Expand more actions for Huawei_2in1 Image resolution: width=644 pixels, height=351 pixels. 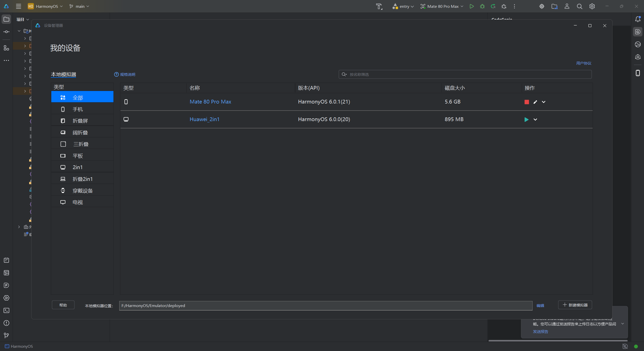(x=535, y=119)
